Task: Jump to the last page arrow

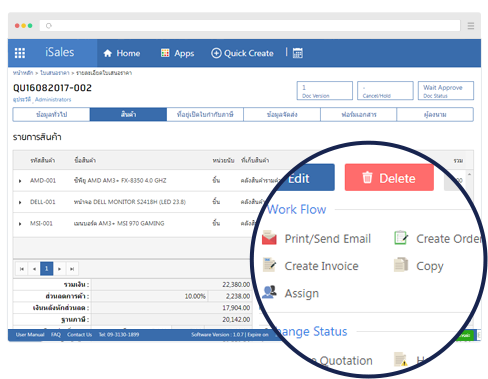Action: (72, 269)
